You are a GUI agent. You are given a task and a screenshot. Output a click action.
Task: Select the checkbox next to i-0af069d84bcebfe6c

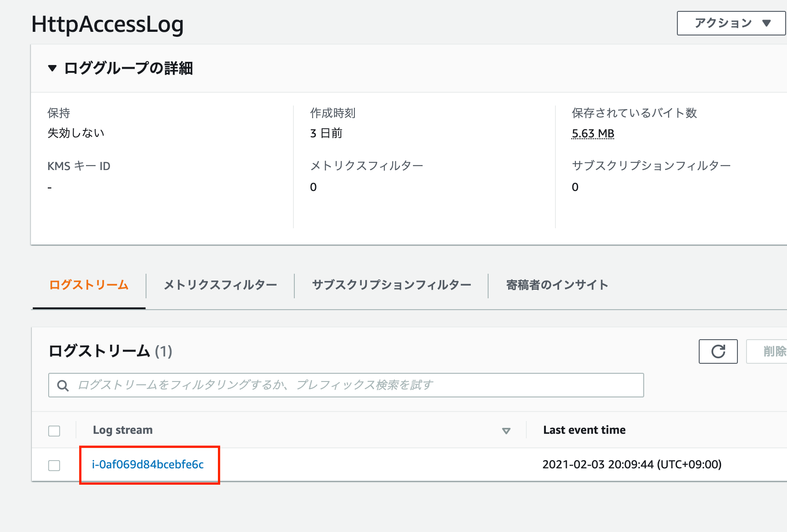(x=54, y=465)
